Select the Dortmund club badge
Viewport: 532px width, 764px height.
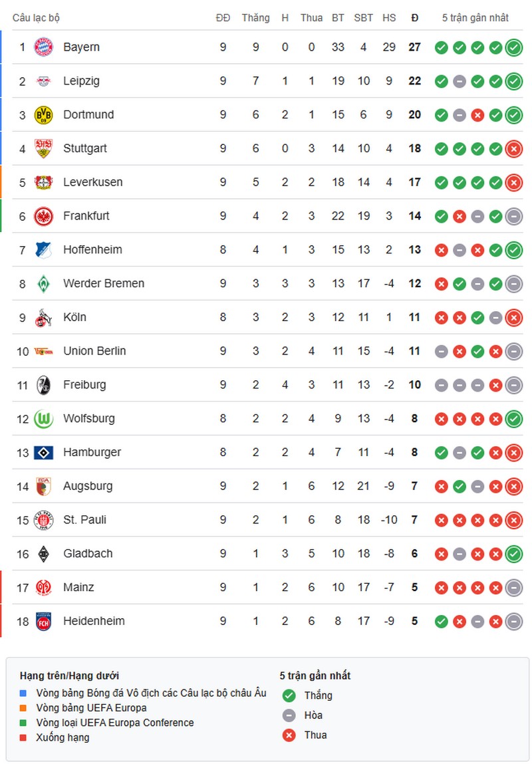[43, 114]
